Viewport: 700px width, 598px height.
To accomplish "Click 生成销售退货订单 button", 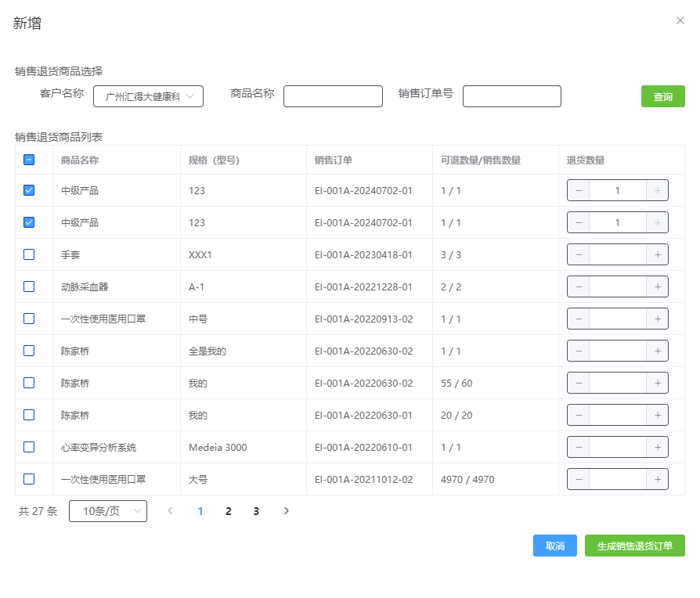I will [x=634, y=546].
